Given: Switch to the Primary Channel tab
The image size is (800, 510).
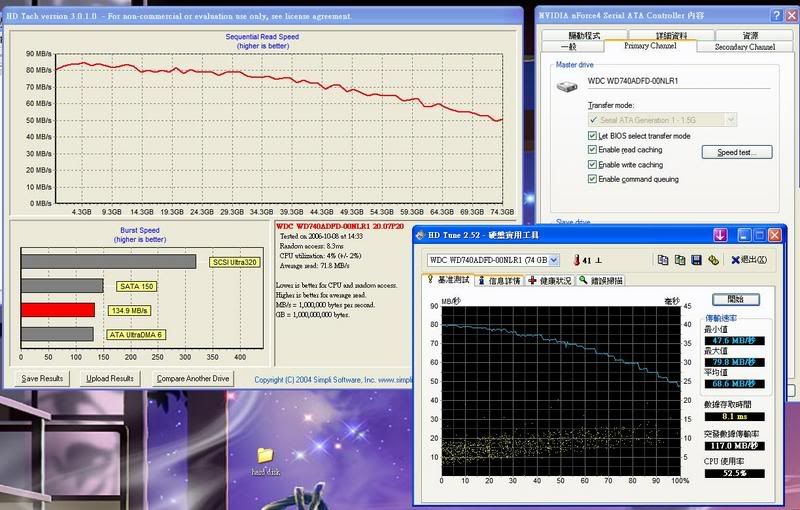Looking at the screenshot, I should pyautogui.click(x=650, y=46).
